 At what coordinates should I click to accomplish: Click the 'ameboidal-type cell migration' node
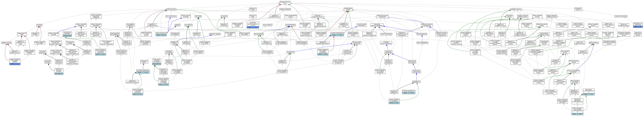(x=175, y=34)
